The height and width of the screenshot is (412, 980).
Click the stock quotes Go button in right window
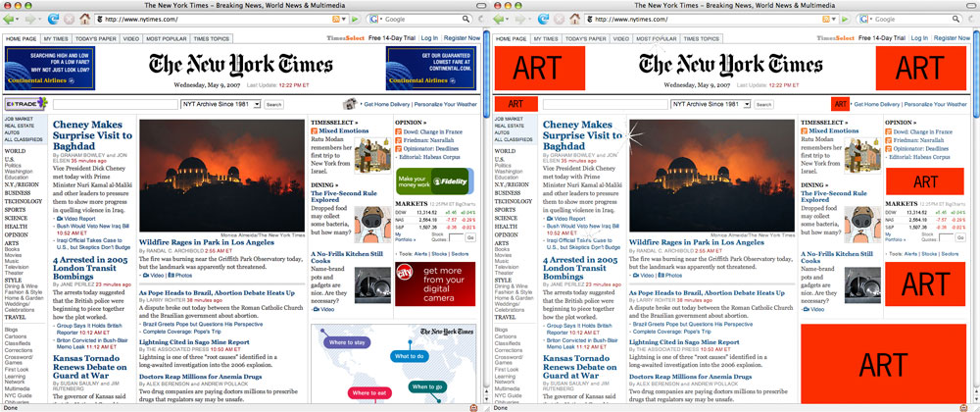[x=960, y=237]
